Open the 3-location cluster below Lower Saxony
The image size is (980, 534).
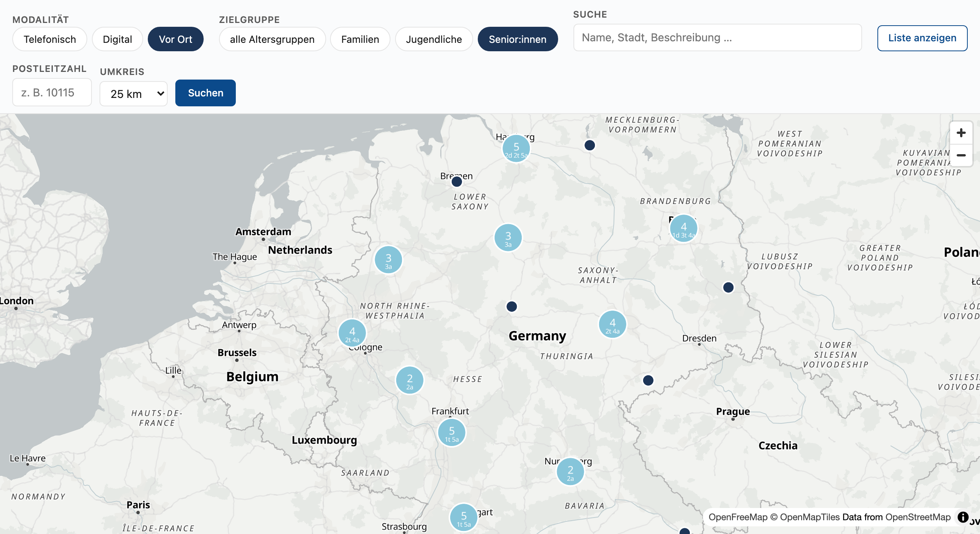pos(508,238)
